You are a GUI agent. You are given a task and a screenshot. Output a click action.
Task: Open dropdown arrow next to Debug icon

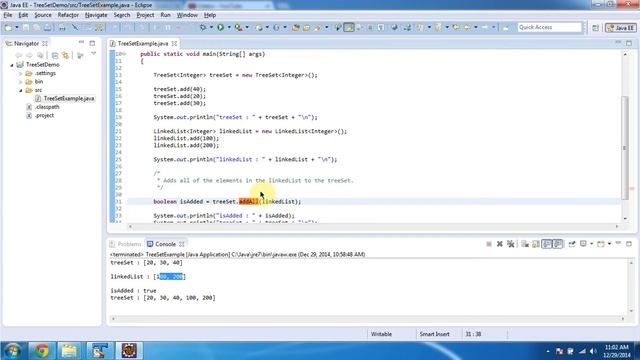pos(211,27)
